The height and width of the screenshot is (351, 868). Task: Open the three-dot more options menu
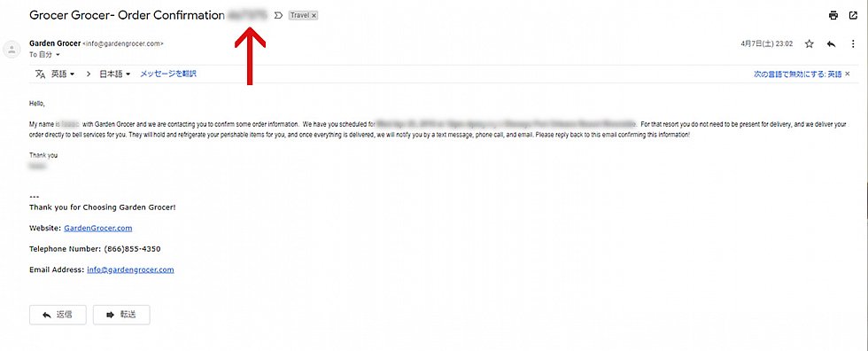coord(852,43)
